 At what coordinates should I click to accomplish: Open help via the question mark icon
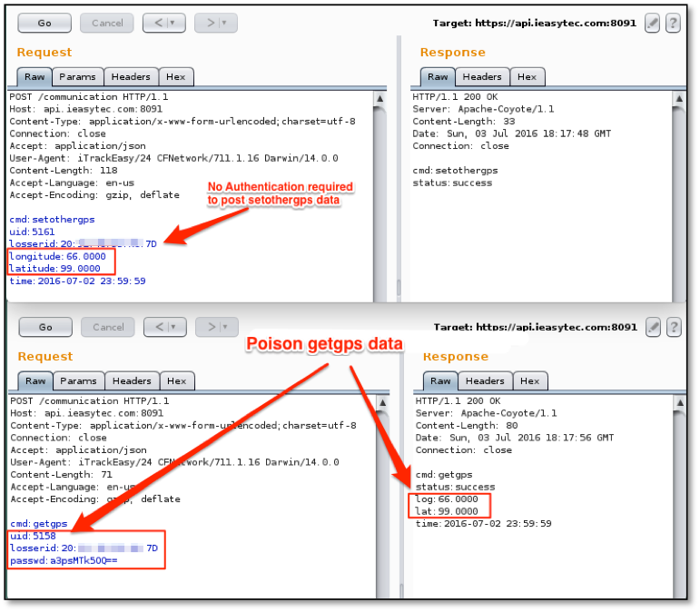[673, 23]
